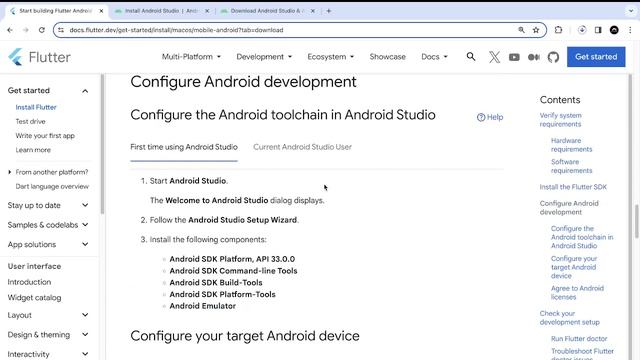This screenshot has width=640, height=360.
Task: Close the Install Android Studio tab
Action: pyautogui.click(x=207, y=11)
